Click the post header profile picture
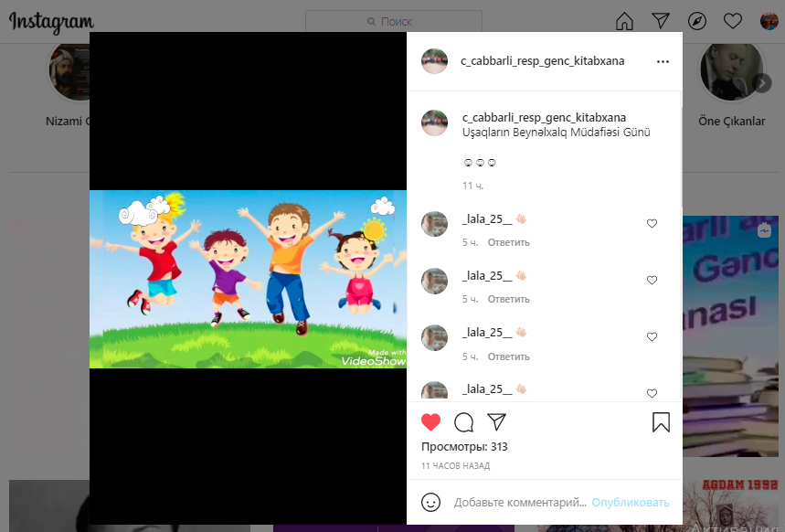Screen dimensions: 785x532 point(435,61)
